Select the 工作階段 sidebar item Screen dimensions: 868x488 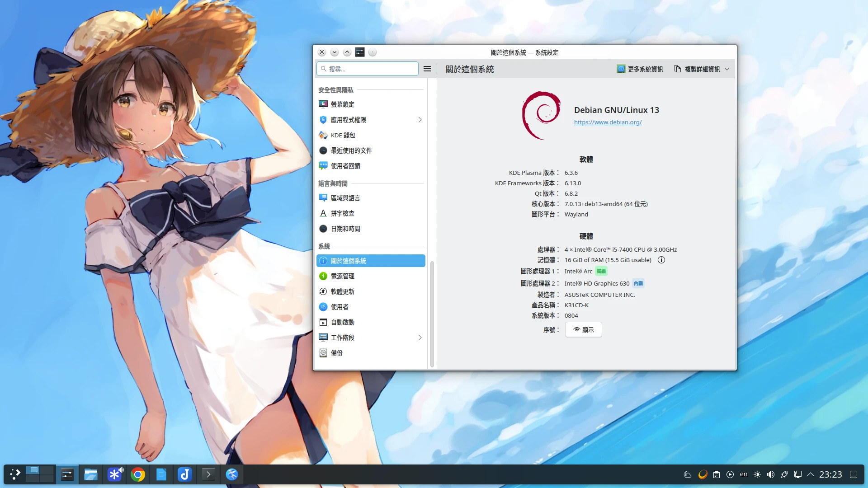click(x=371, y=338)
